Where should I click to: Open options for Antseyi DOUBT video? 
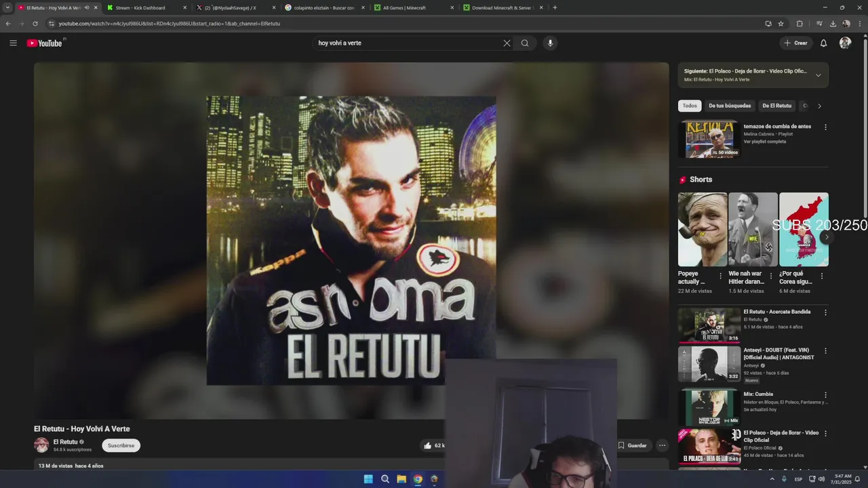[x=825, y=351]
